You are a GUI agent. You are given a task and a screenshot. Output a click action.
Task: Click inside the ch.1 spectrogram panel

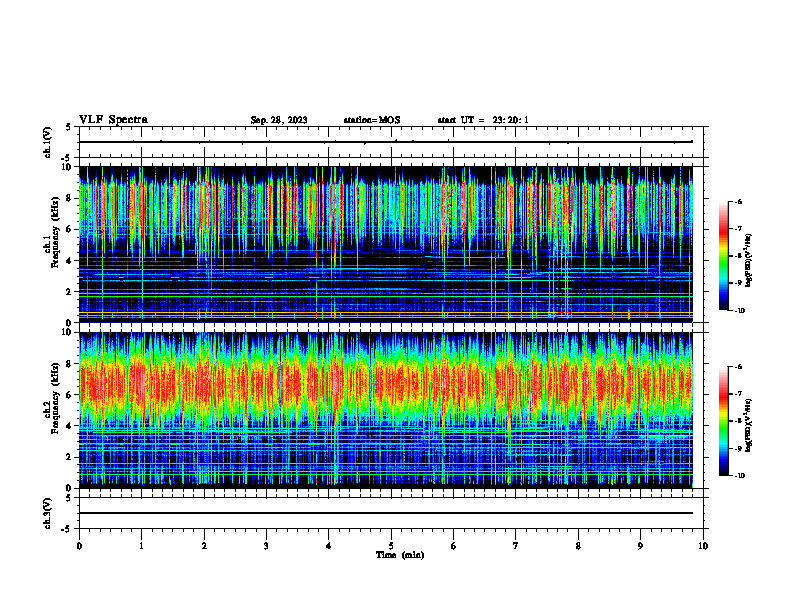[386, 244]
